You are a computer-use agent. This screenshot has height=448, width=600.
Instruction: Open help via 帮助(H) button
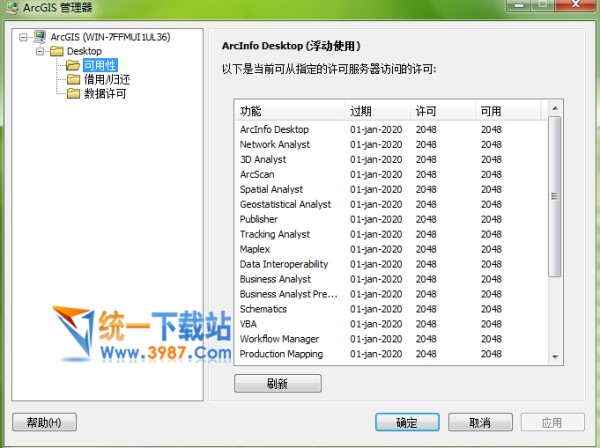tap(44, 422)
